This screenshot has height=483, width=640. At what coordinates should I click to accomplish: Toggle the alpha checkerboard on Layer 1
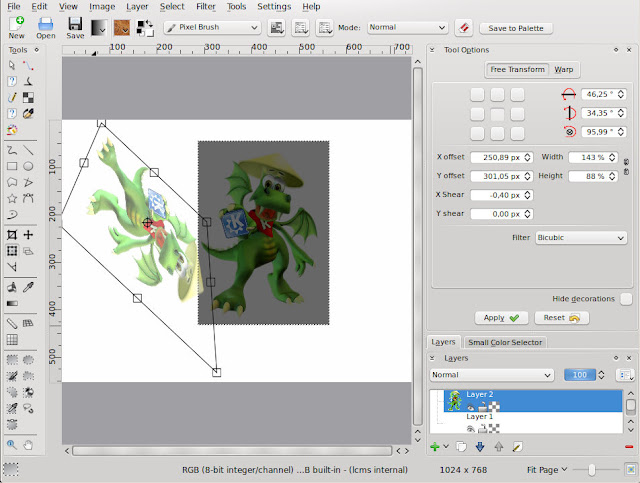(494, 428)
